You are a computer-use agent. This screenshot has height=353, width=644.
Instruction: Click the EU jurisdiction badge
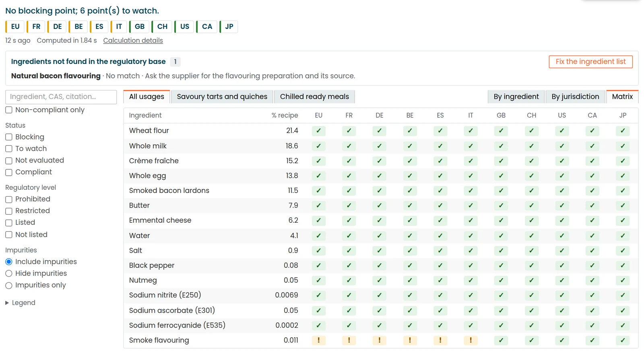point(15,27)
